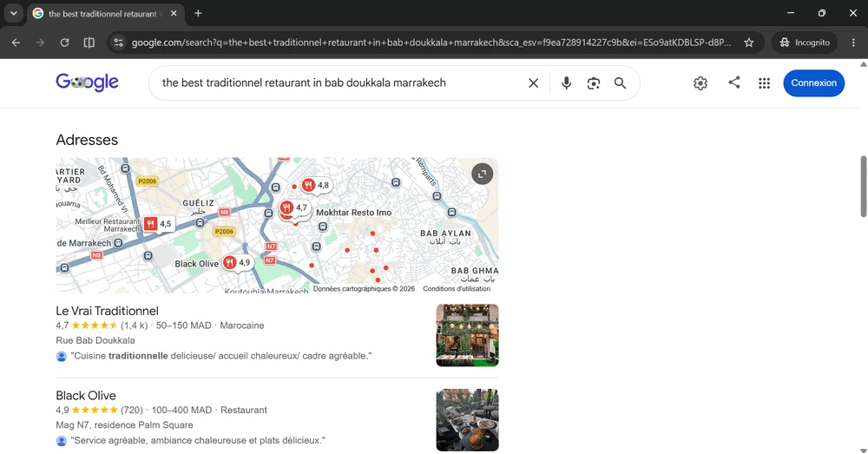This screenshot has height=454, width=868.
Task: Click the 4,9 star rating of Black Olive
Action: coord(95,411)
